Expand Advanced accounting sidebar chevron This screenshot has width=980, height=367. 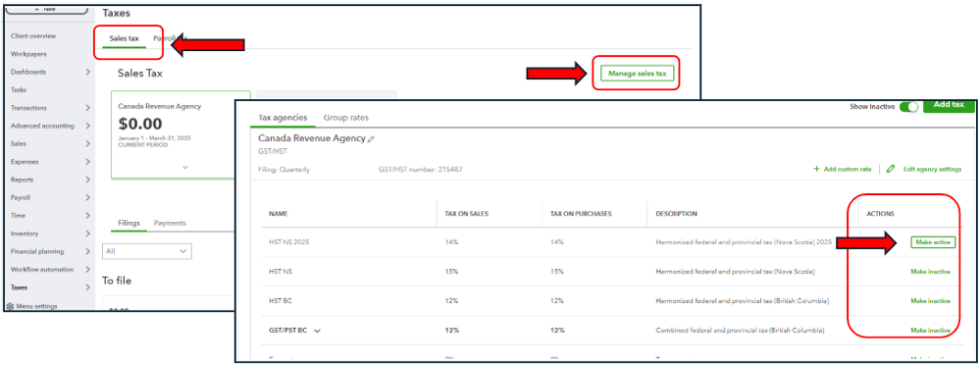[x=87, y=126]
